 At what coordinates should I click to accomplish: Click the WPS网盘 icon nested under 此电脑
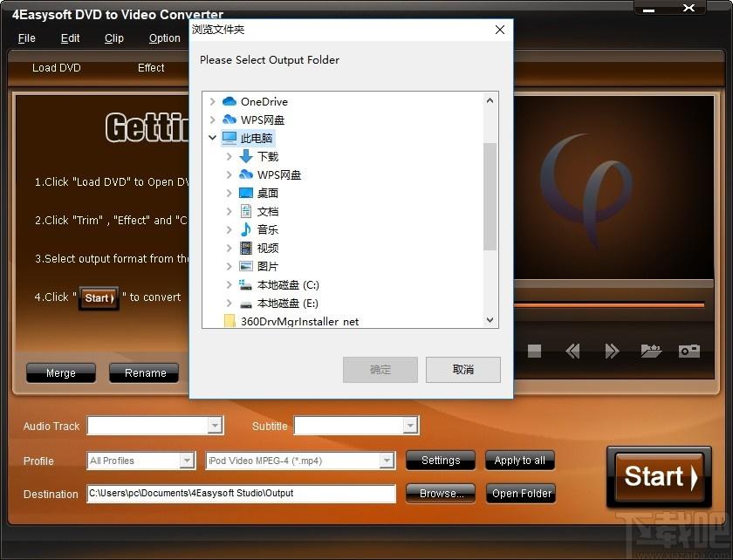(246, 174)
